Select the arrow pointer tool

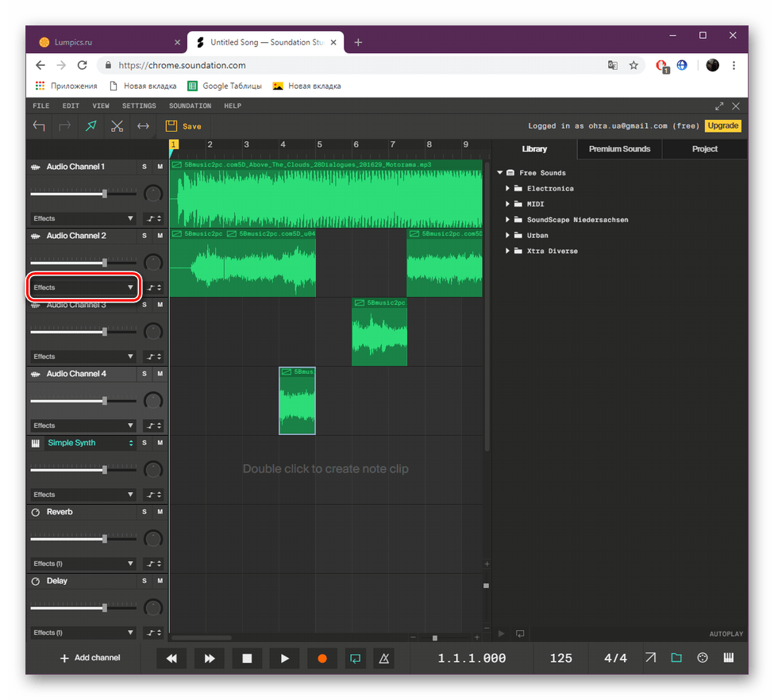90,125
